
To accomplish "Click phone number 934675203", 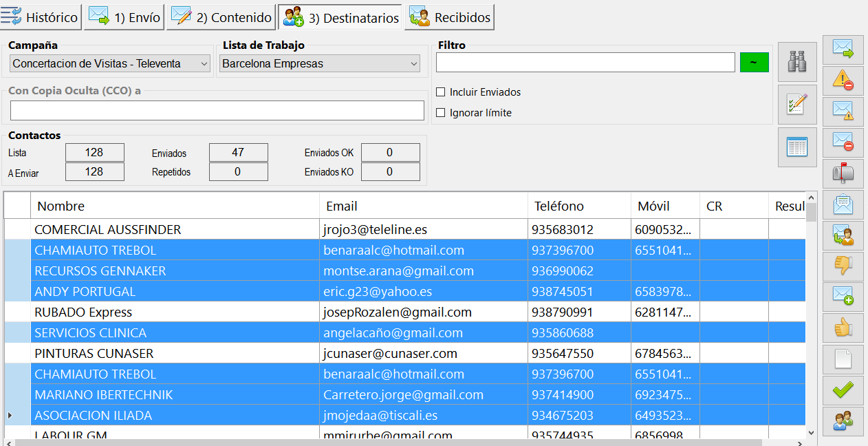I will 563,415.
